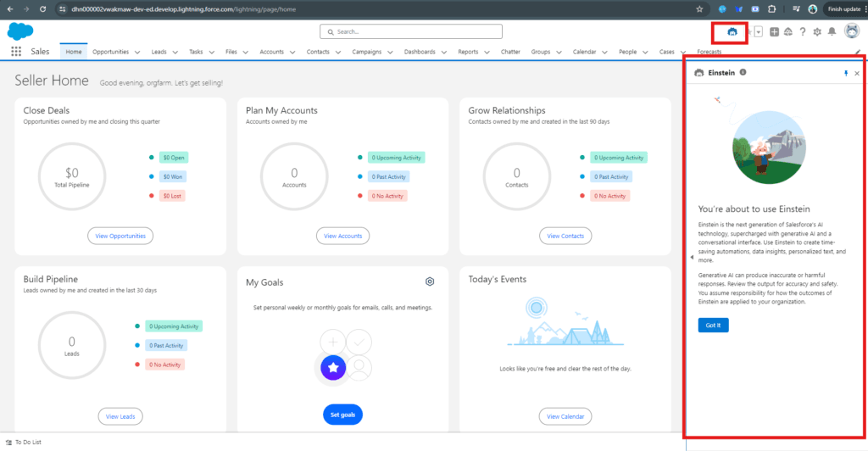Open the Trailhead guidance center icon

pos(788,32)
